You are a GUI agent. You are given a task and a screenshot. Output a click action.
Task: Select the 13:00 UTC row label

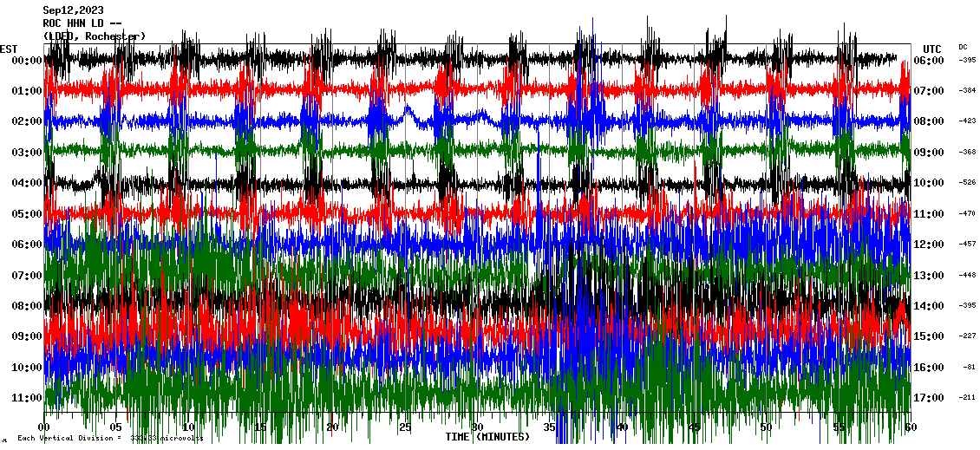coord(929,275)
